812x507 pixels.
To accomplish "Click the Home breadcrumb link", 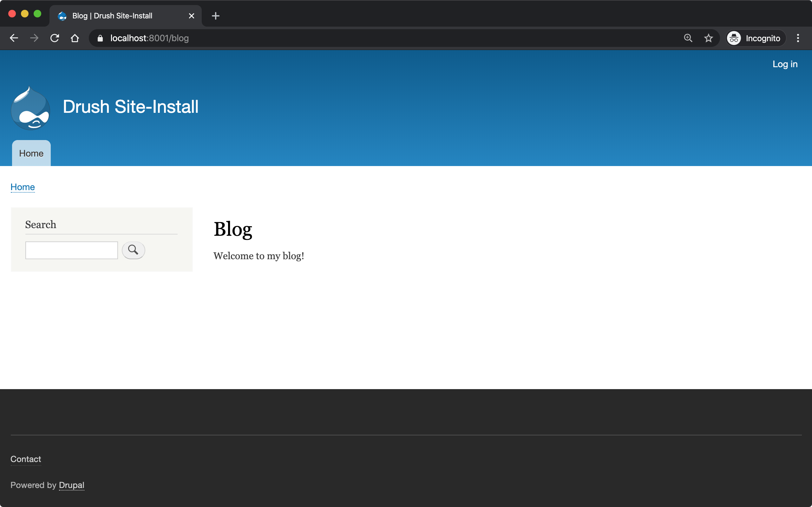I will tap(23, 187).
